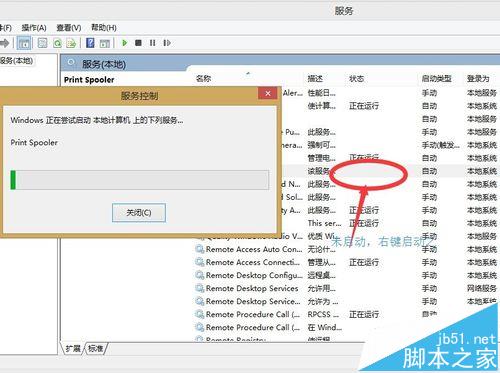Sort by the 登录为 column header

pos(478,79)
